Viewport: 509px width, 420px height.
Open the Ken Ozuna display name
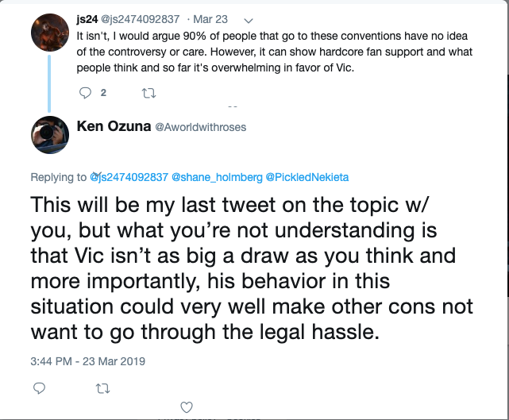click(114, 126)
